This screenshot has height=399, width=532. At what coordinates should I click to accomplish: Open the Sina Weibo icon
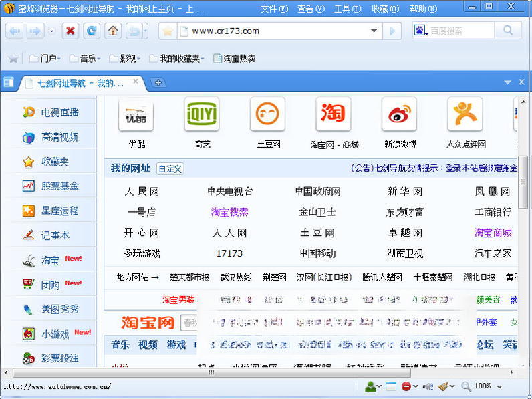point(400,114)
